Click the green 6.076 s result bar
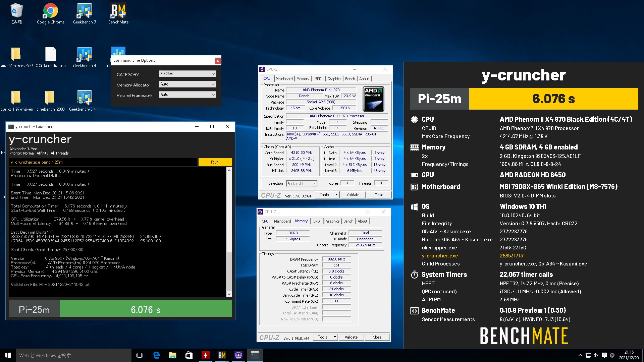The image size is (644, 362). (146, 309)
